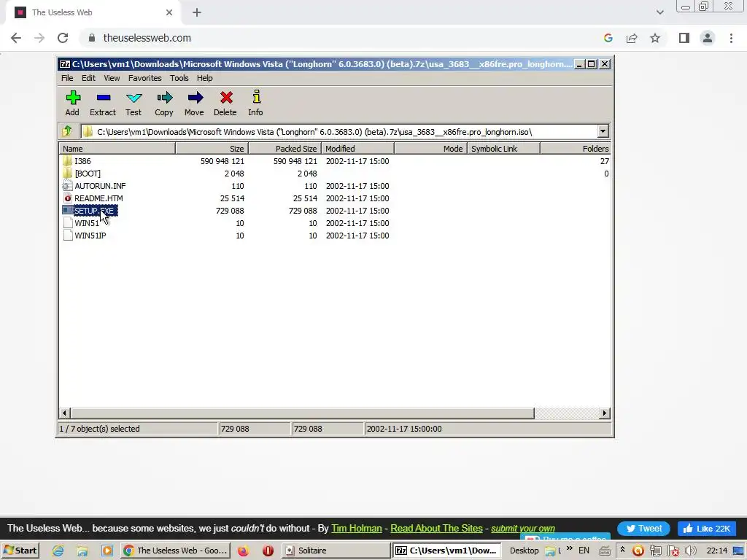Open the Windows Start menu
Image resolution: width=747 pixels, height=560 pixels.
click(x=20, y=551)
